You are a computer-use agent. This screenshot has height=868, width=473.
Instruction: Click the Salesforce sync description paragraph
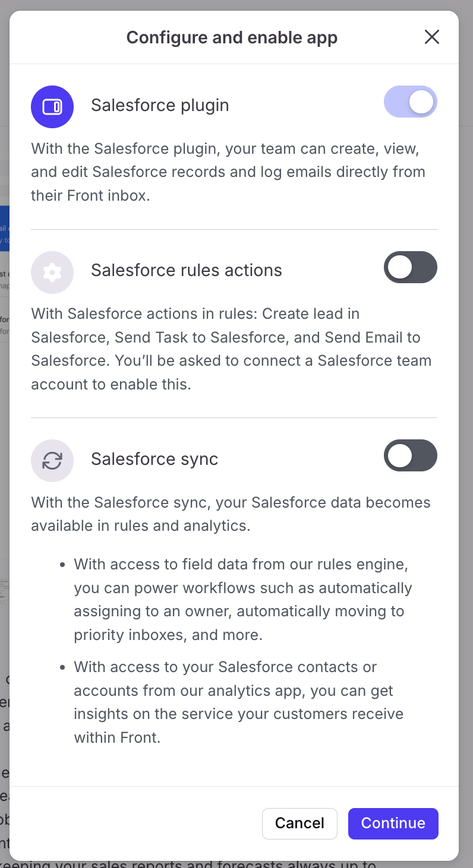[231, 514]
